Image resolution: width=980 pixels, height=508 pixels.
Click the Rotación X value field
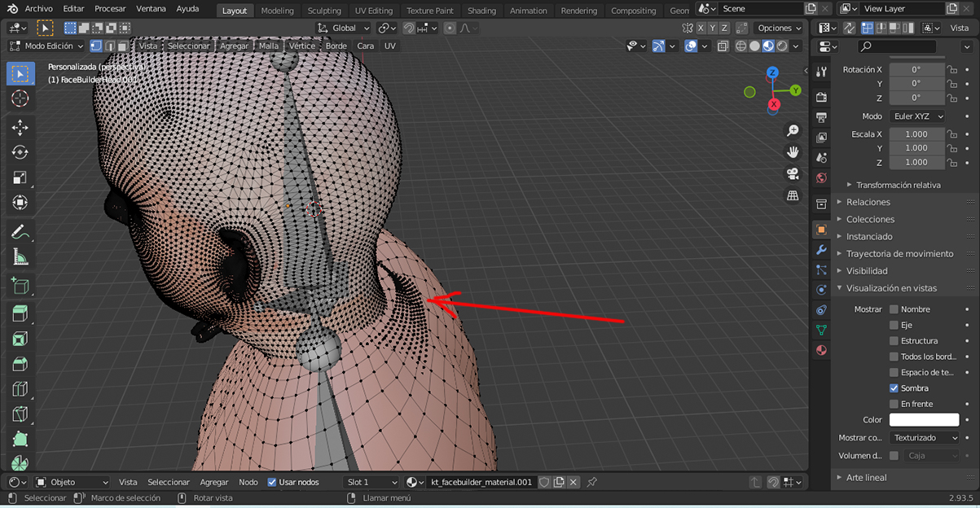[916, 70]
